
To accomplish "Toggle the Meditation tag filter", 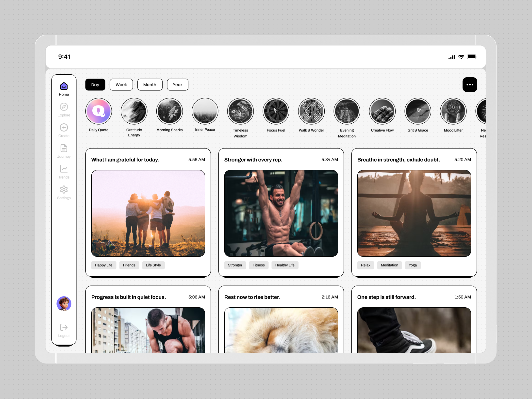I will click(389, 265).
